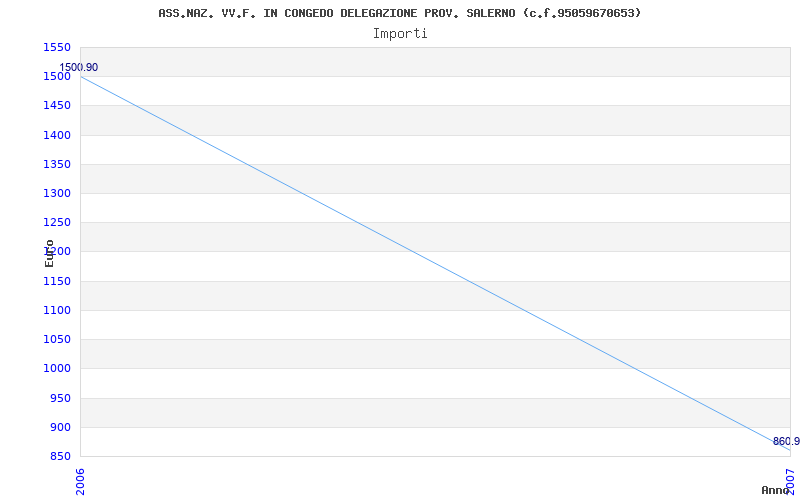Viewport: 800px width, 500px height.
Task: Click the 1400 y-axis value
Action: (57, 135)
